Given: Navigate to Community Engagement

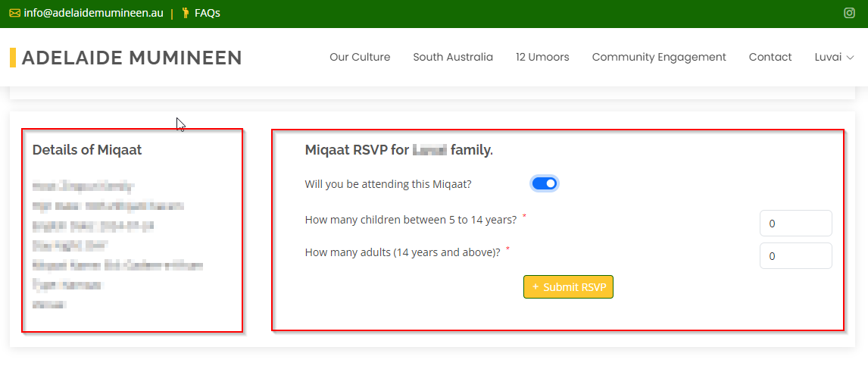Looking at the screenshot, I should click(659, 57).
